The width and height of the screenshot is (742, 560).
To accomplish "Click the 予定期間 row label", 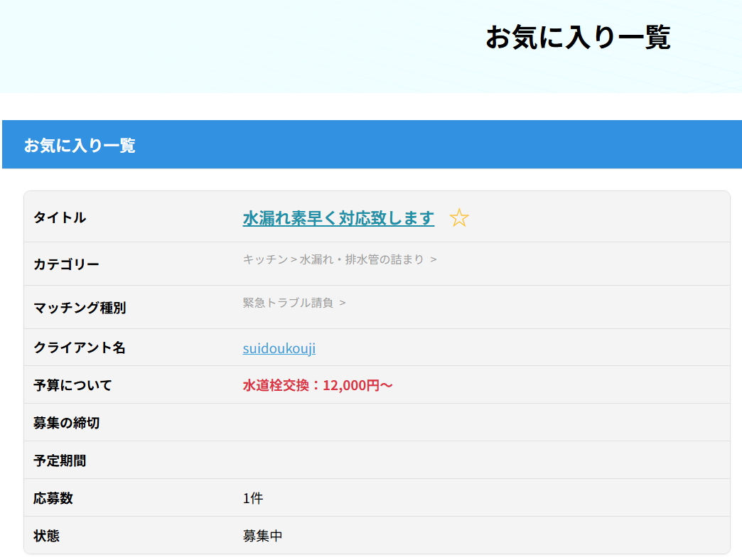I will (x=60, y=461).
